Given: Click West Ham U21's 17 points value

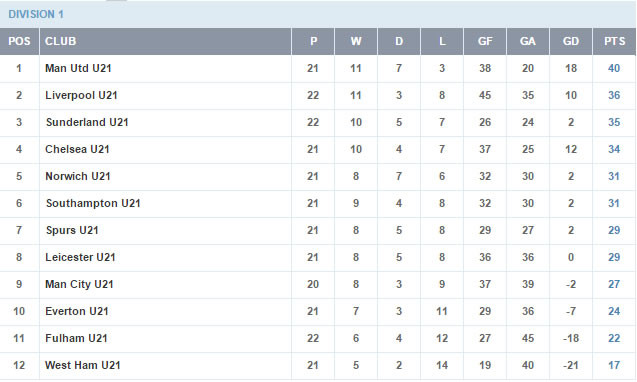Looking at the screenshot, I should point(614,365).
